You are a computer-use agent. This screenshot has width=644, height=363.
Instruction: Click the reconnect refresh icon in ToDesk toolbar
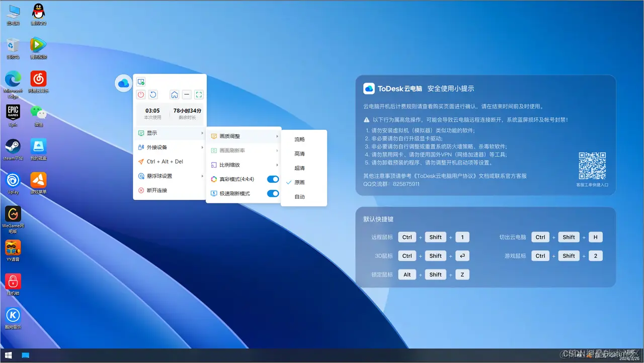(153, 94)
